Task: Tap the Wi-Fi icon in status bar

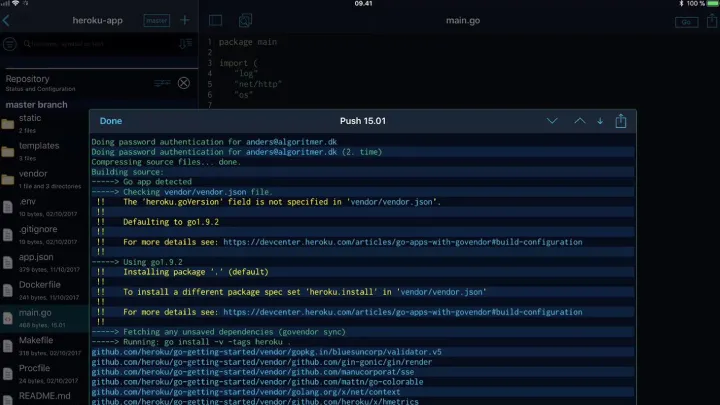Action: [x=16, y=3]
